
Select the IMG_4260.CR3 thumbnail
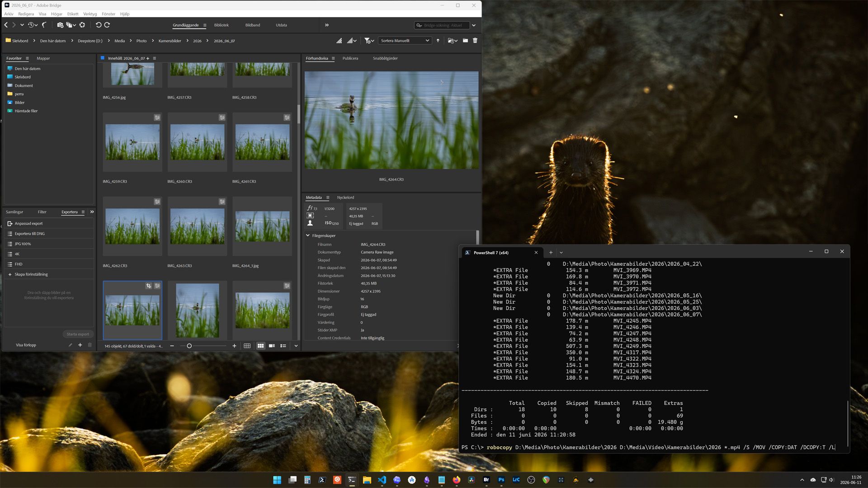pos(197,142)
